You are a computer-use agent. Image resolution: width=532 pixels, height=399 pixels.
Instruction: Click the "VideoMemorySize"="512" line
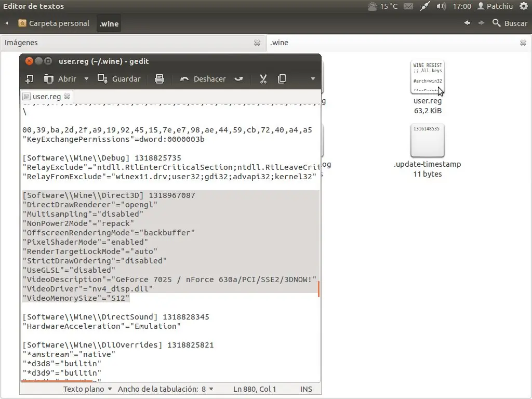(x=76, y=298)
